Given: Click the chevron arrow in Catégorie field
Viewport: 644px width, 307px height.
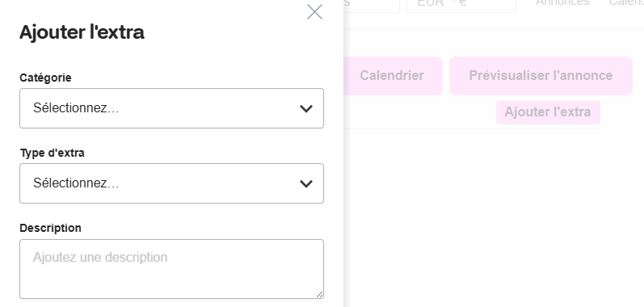Looking at the screenshot, I should [306, 109].
